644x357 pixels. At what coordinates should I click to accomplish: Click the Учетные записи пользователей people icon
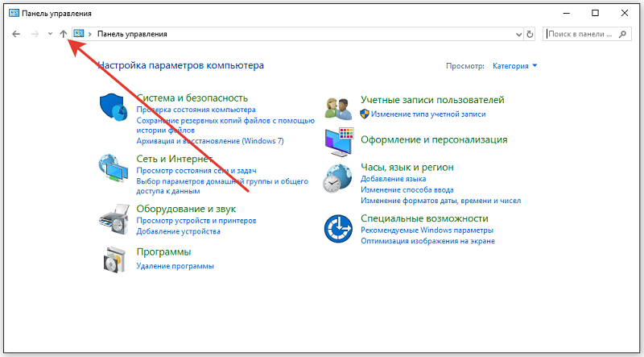[338, 109]
